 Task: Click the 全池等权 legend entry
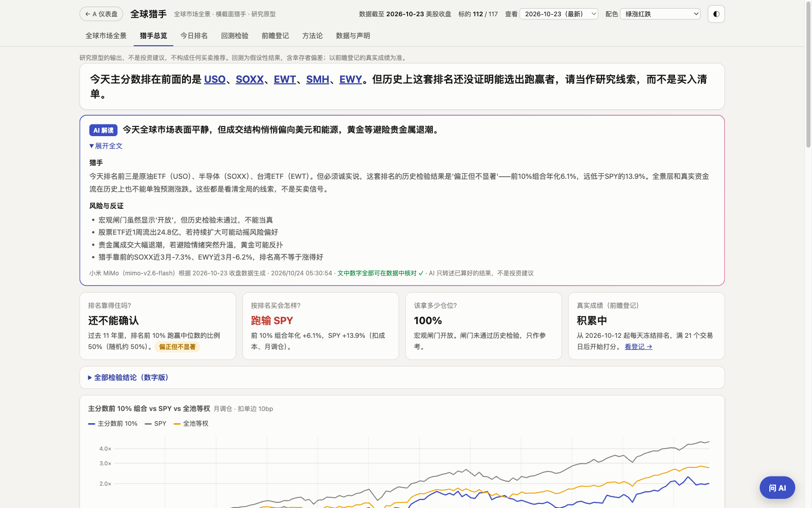[191, 424]
